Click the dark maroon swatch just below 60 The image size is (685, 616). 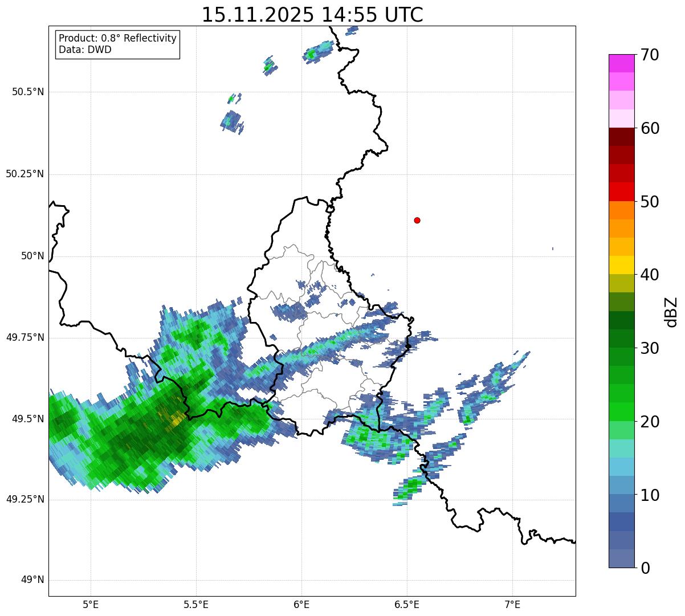click(622, 137)
